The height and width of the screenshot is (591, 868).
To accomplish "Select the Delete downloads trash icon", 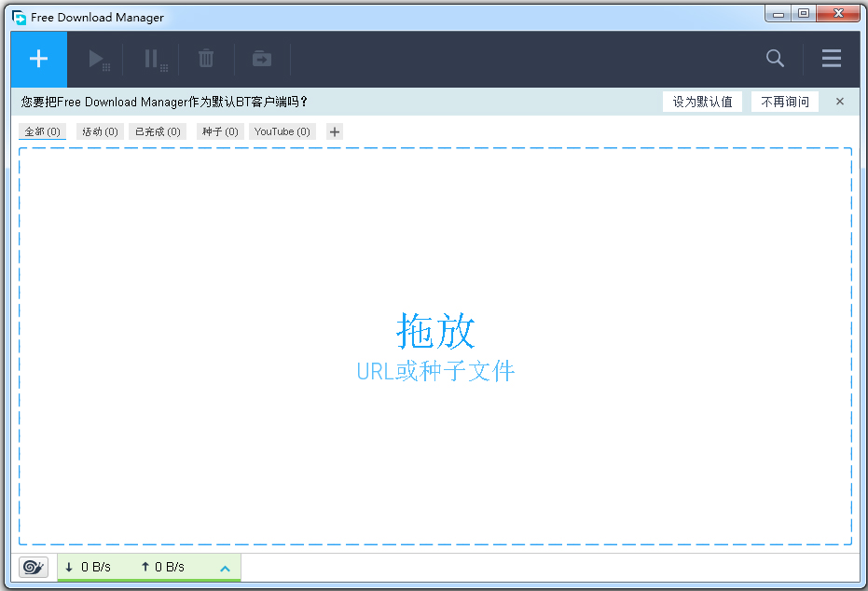I will pyautogui.click(x=206, y=59).
